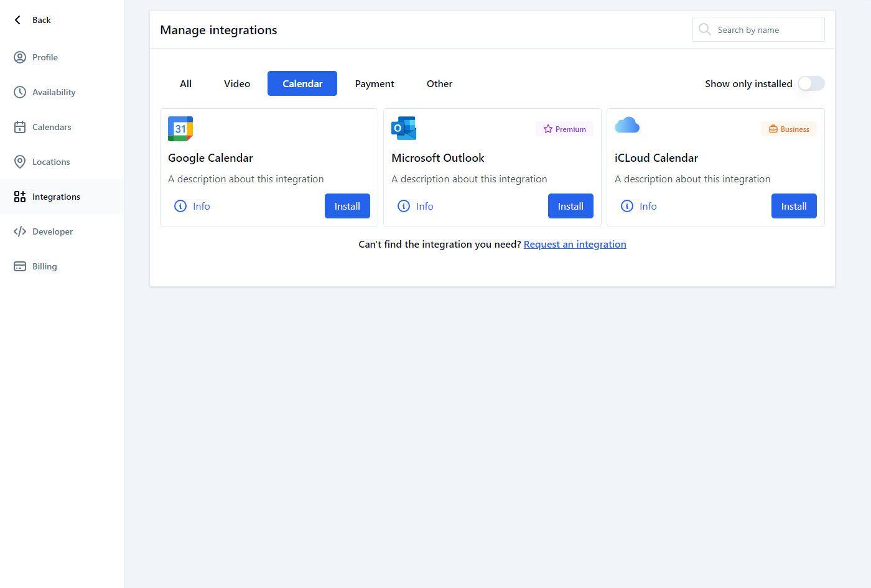This screenshot has height=588, width=871.
Task: Enable Show only installed toggle
Action: tap(811, 83)
